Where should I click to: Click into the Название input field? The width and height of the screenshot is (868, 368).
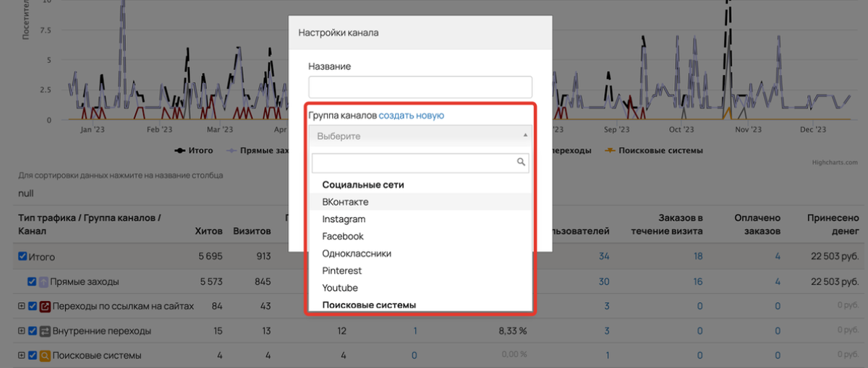(x=420, y=87)
